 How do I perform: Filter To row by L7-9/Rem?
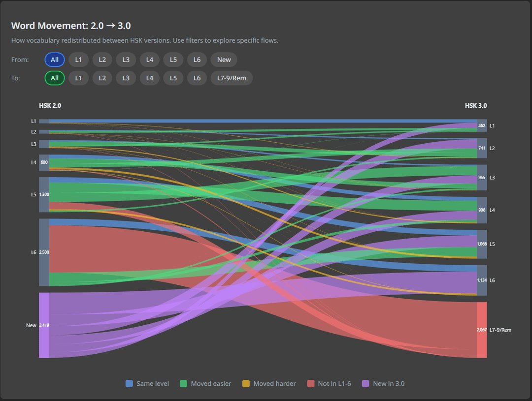click(232, 78)
